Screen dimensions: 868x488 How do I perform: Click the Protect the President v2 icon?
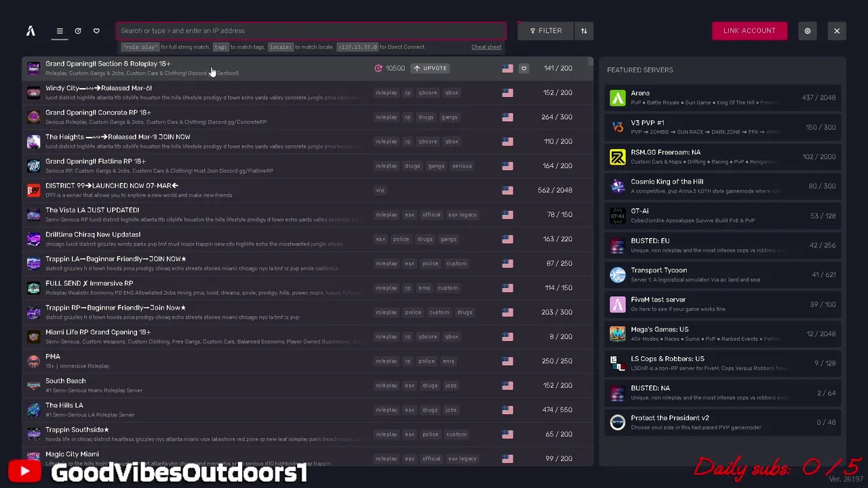617,422
